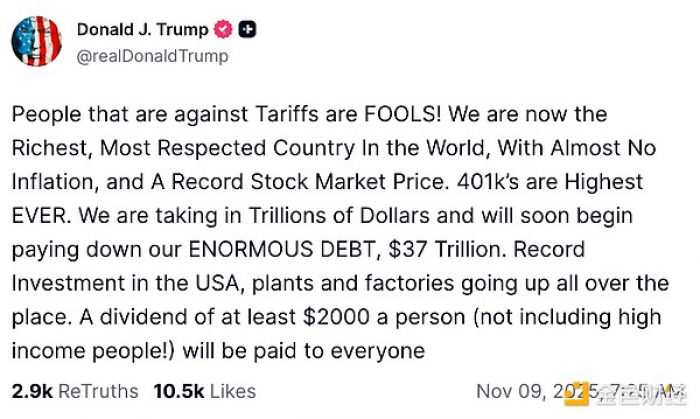Click the Likes label
This screenshot has height=419, width=700.
(x=230, y=391)
